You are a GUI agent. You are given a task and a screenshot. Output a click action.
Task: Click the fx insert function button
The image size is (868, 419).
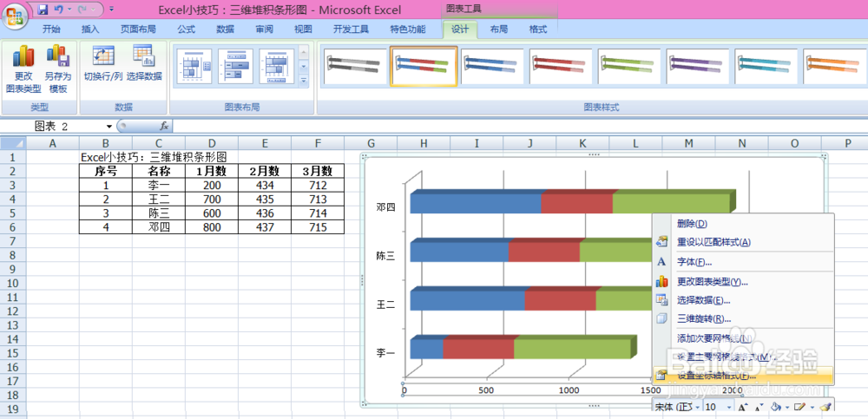pos(164,126)
